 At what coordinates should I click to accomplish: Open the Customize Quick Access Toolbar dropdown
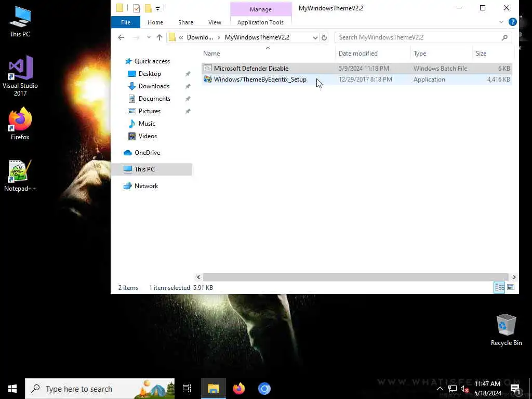[158, 8]
